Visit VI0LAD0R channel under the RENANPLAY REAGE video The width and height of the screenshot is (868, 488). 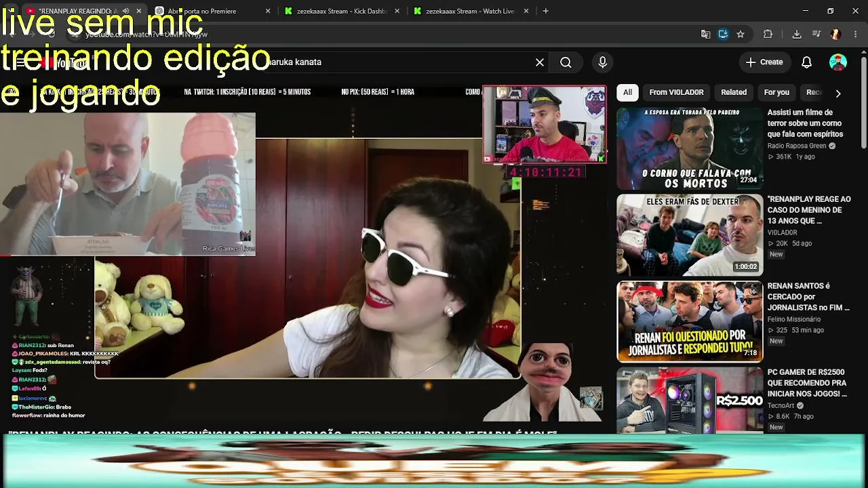click(x=782, y=232)
